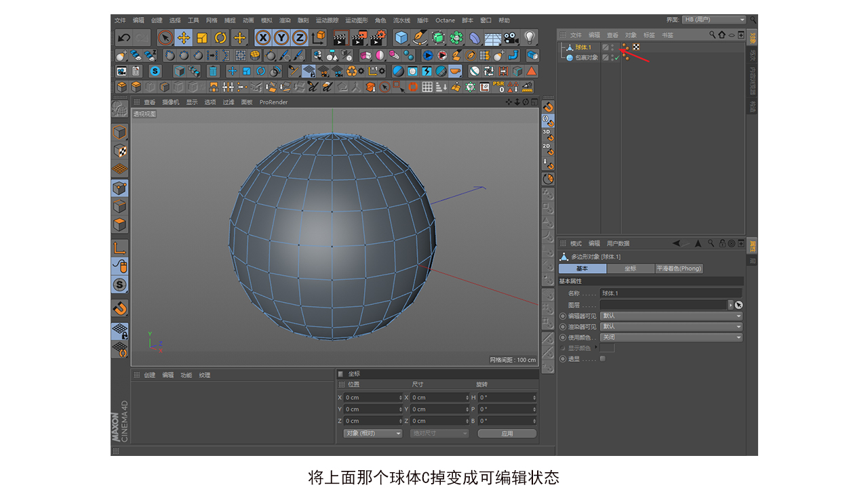Screen dimensions: 868x502
Task: Open the 运动图形 menu
Action: coord(357,20)
